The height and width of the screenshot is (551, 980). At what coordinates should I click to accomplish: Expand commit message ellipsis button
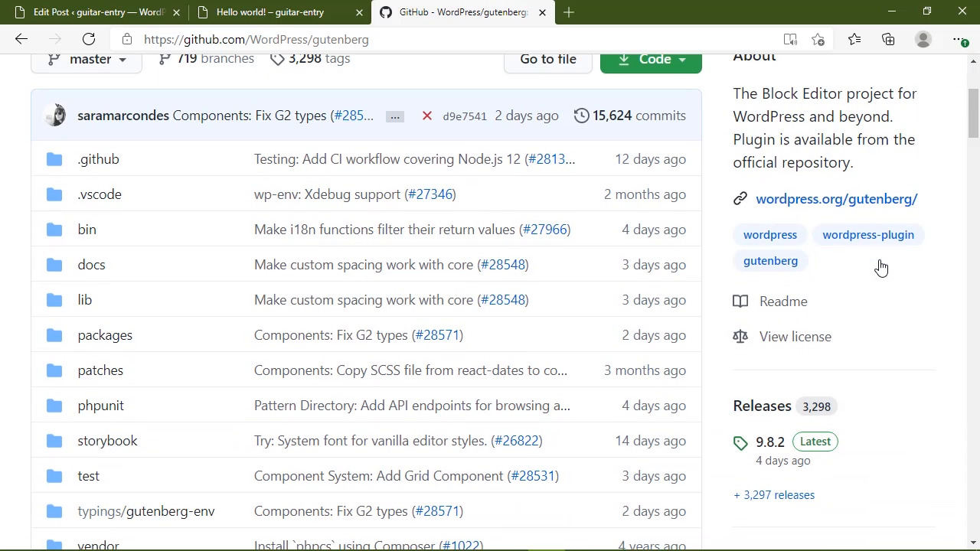(395, 116)
